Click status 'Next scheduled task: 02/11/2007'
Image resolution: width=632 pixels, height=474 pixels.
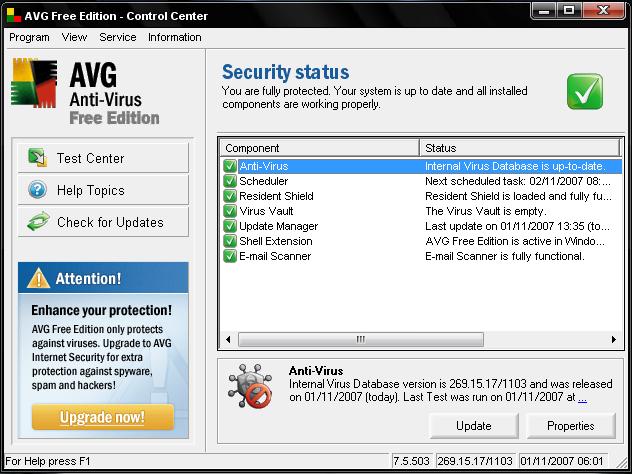(518, 181)
